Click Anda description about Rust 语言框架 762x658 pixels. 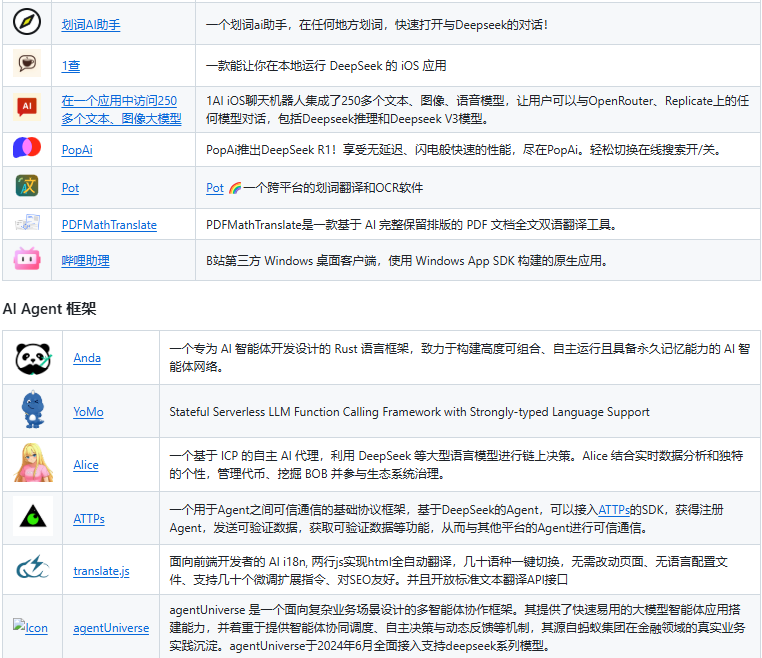(x=460, y=358)
